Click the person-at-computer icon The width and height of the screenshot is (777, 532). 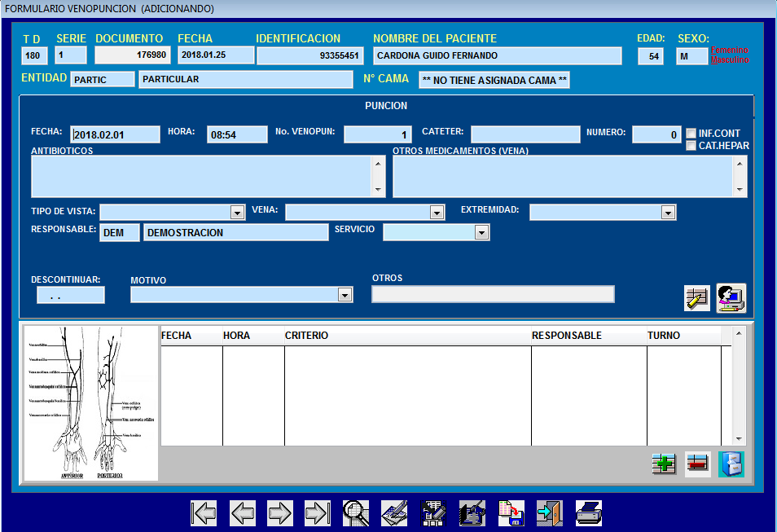click(x=731, y=298)
